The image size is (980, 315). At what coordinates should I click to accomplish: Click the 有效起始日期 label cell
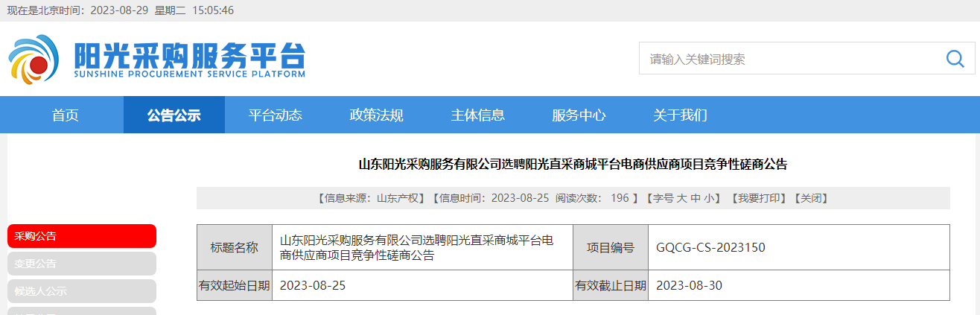pyautogui.click(x=235, y=285)
